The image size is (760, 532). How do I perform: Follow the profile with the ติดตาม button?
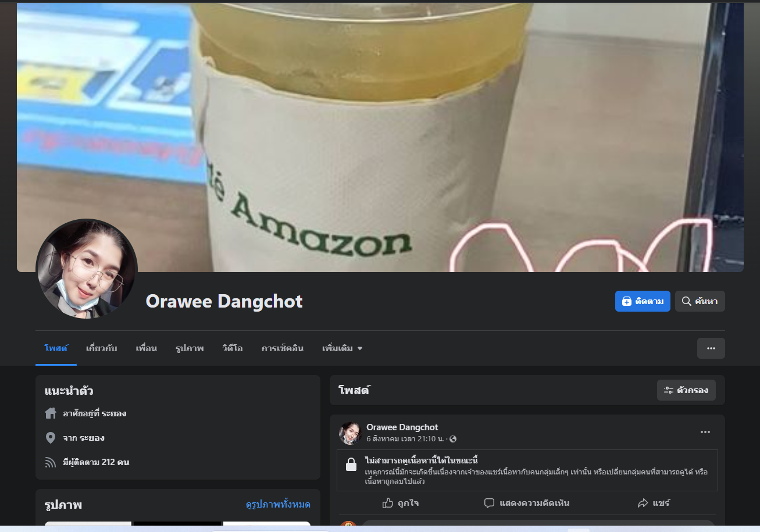coord(643,301)
